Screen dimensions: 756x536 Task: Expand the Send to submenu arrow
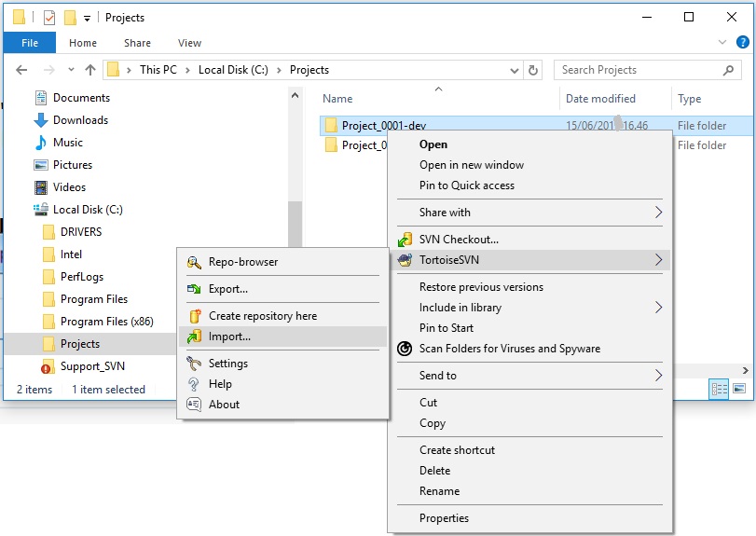[659, 376]
